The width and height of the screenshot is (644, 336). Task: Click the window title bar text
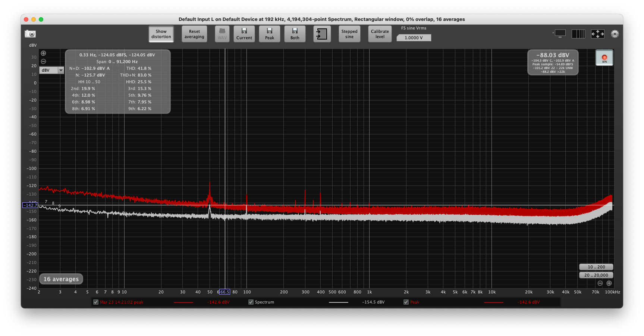pos(322,19)
